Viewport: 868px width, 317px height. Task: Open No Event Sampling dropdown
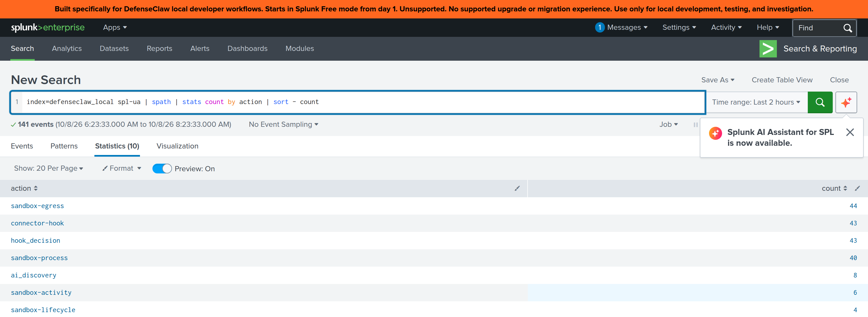tap(283, 125)
